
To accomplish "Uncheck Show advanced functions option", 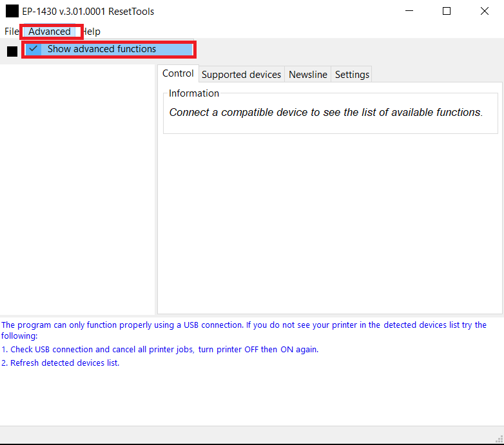I will [x=101, y=49].
